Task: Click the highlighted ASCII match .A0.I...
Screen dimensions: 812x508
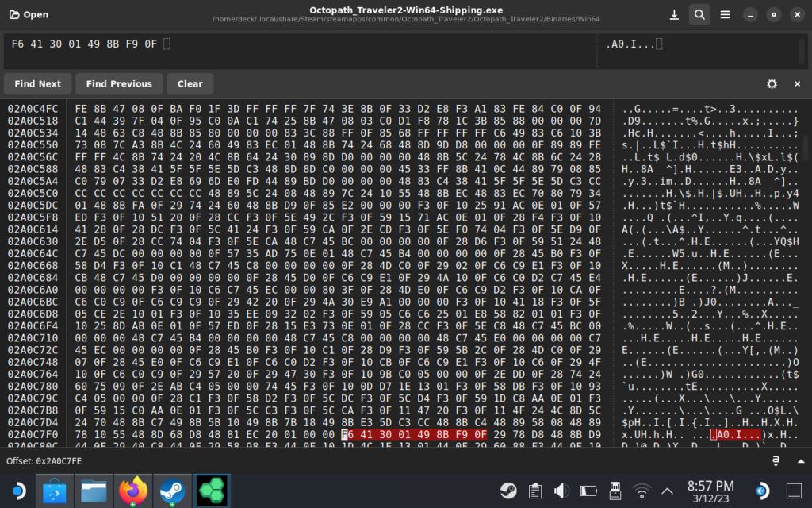Action: [736, 434]
